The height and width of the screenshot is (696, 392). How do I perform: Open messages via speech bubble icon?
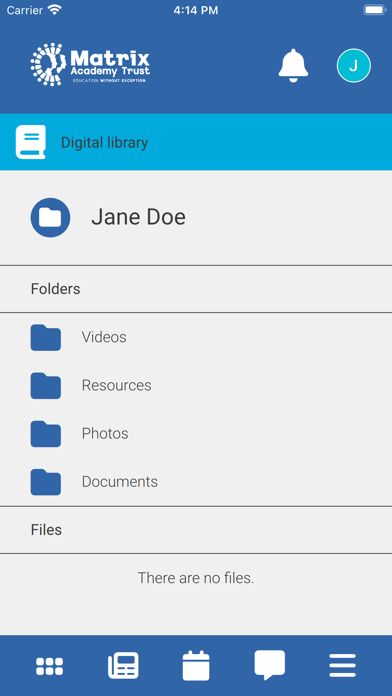tap(269, 664)
